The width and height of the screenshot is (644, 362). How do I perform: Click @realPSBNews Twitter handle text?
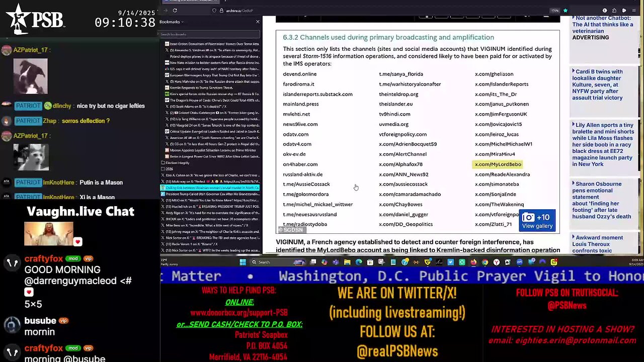(397, 351)
